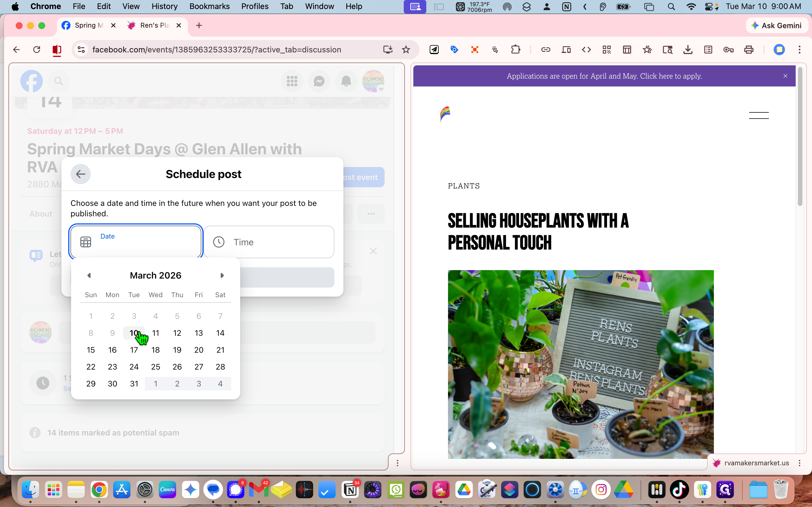812x507 pixels.
Task: Go back from the Schedule post dialog
Action: tap(81, 174)
